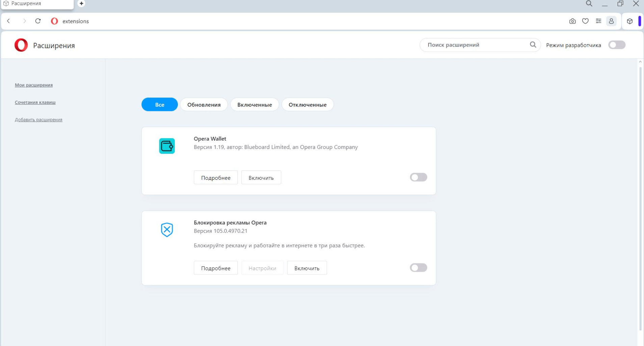This screenshot has height=346, width=644.
Task: Click Подробнее button for Opera Wallet
Action: (216, 178)
